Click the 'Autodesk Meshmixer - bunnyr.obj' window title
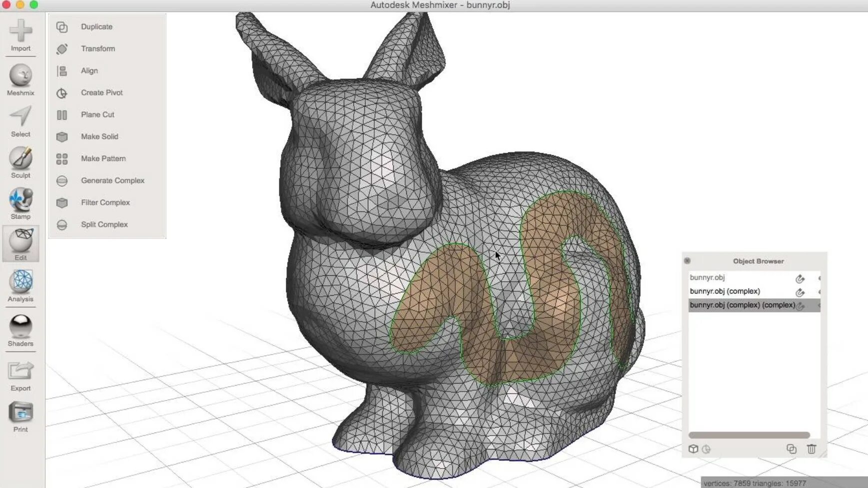Screen dimensions: 868x488 [440, 5]
